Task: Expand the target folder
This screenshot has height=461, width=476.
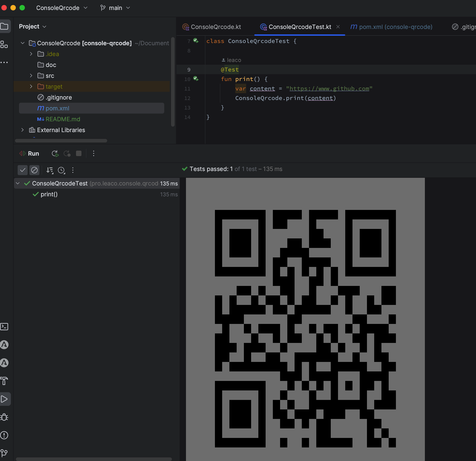Action: (x=31, y=86)
